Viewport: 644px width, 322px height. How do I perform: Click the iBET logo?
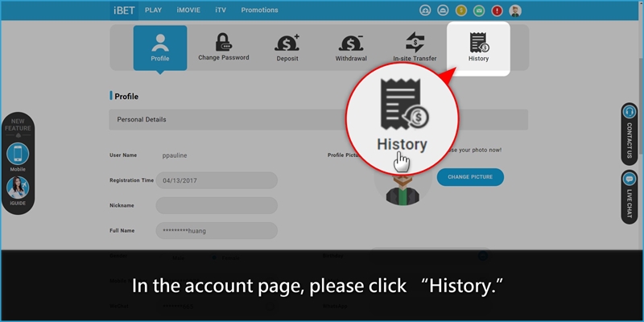pos(123,10)
